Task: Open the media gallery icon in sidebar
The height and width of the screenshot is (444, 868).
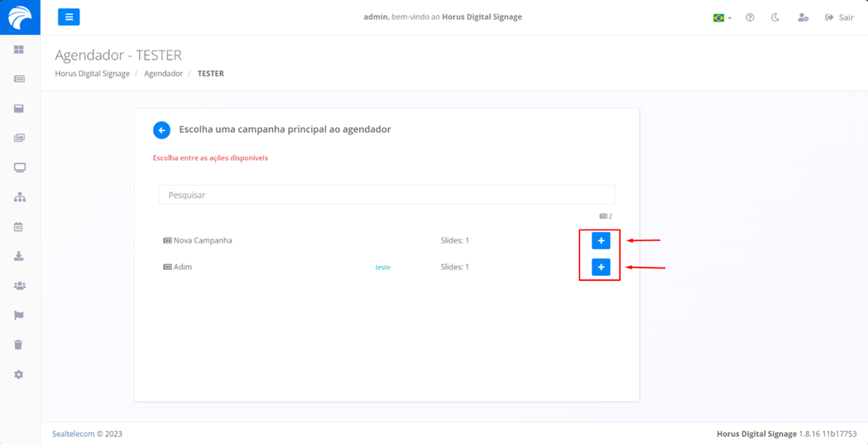Action: (19, 138)
